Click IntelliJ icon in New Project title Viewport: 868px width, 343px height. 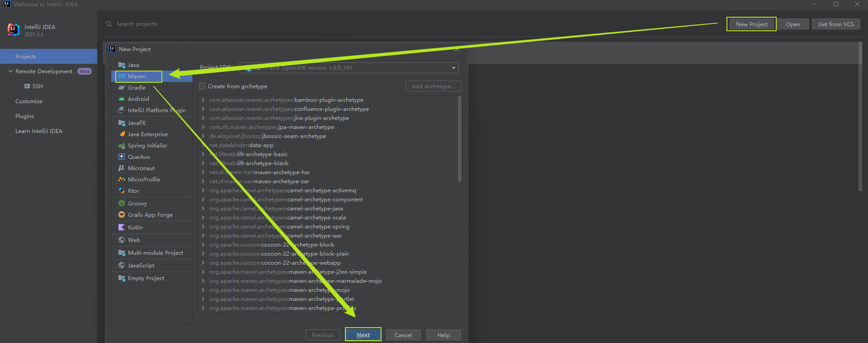[112, 49]
